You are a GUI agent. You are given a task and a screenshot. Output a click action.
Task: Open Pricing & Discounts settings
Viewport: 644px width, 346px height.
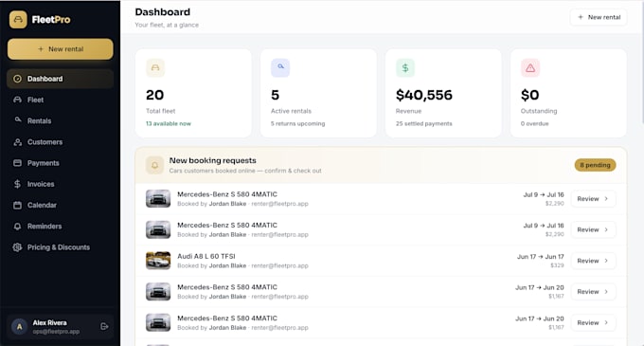coord(61,247)
